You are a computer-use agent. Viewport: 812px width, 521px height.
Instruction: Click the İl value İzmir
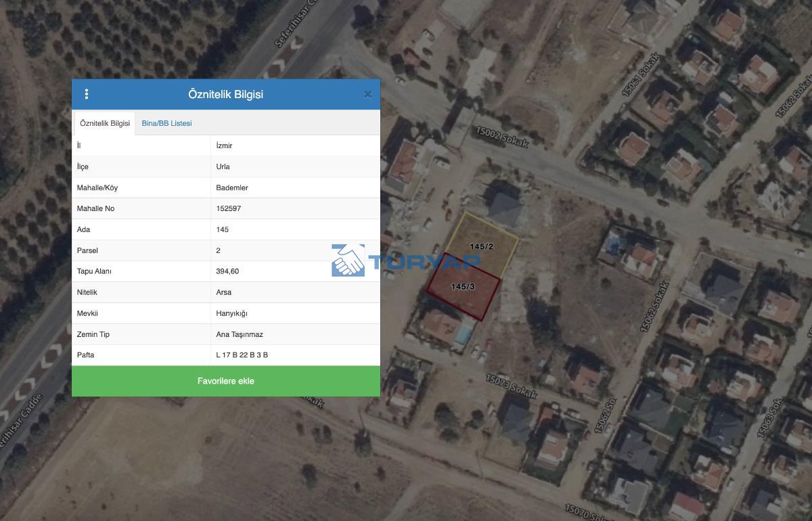pyautogui.click(x=224, y=145)
